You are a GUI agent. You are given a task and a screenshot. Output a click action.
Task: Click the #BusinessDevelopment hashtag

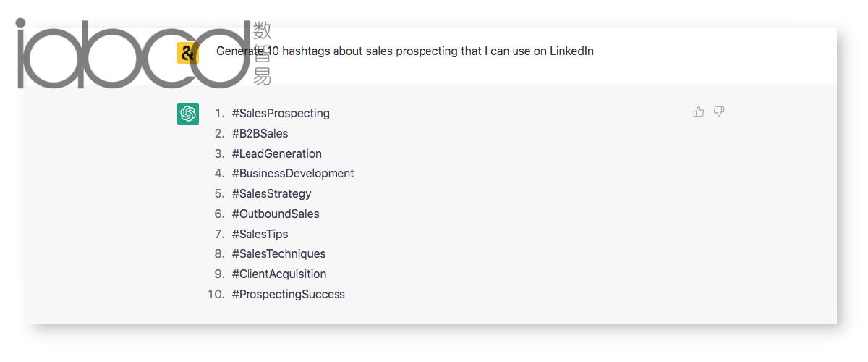[293, 174]
